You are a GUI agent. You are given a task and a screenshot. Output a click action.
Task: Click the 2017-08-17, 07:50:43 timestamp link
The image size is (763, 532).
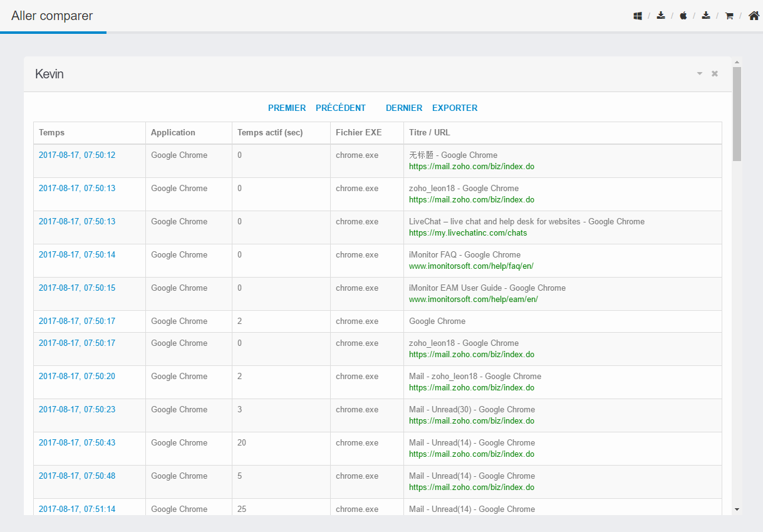(77, 443)
